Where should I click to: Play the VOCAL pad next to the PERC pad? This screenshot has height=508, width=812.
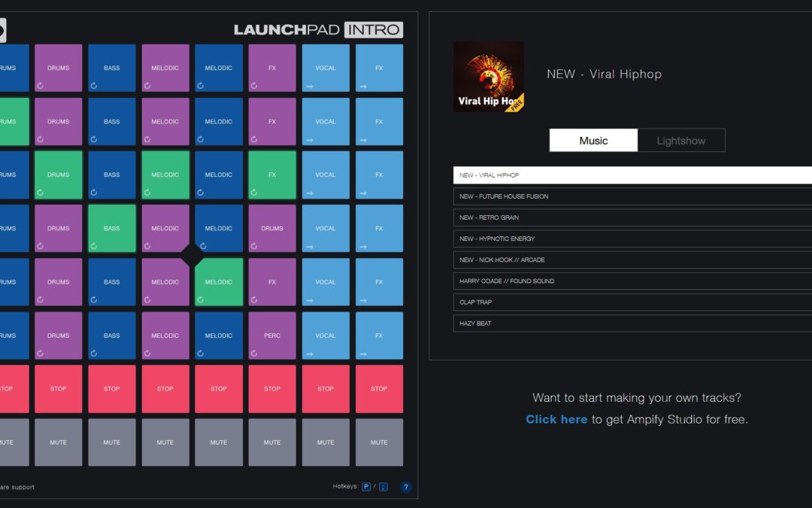coord(326,336)
